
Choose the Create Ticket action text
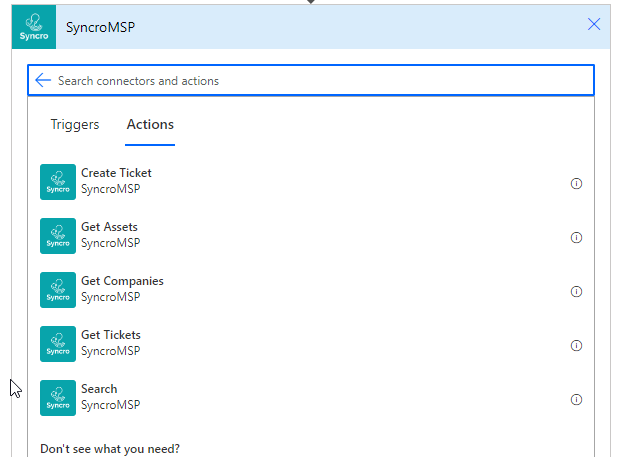(116, 173)
